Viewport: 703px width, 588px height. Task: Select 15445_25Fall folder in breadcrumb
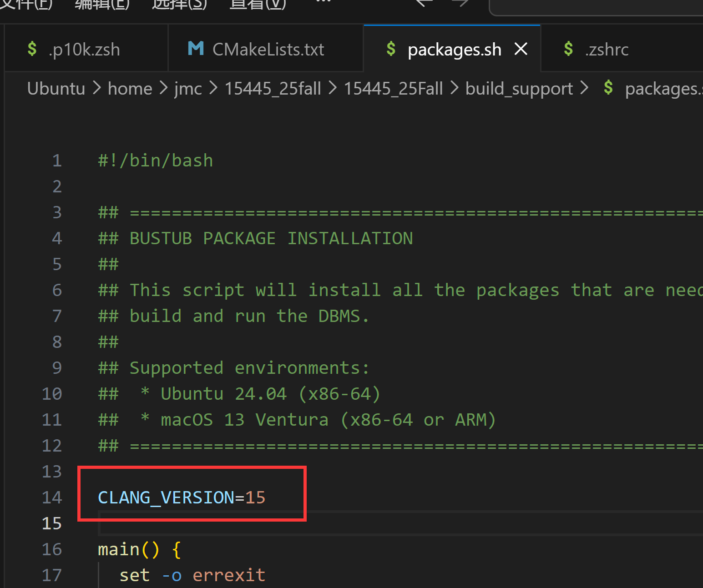[393, 88]
